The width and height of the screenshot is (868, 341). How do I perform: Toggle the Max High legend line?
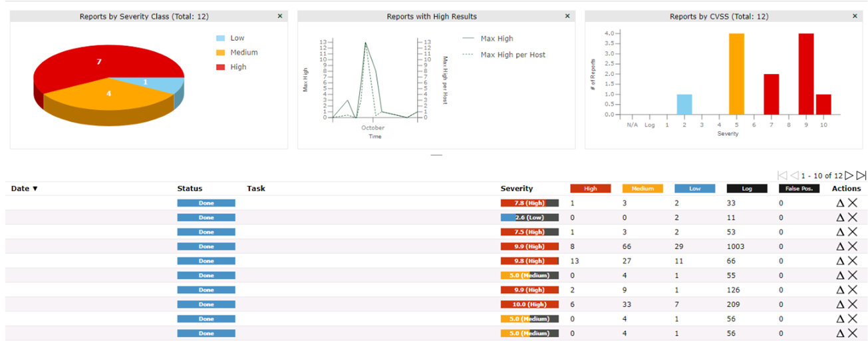pyautogui.click(x=488, y=39)
